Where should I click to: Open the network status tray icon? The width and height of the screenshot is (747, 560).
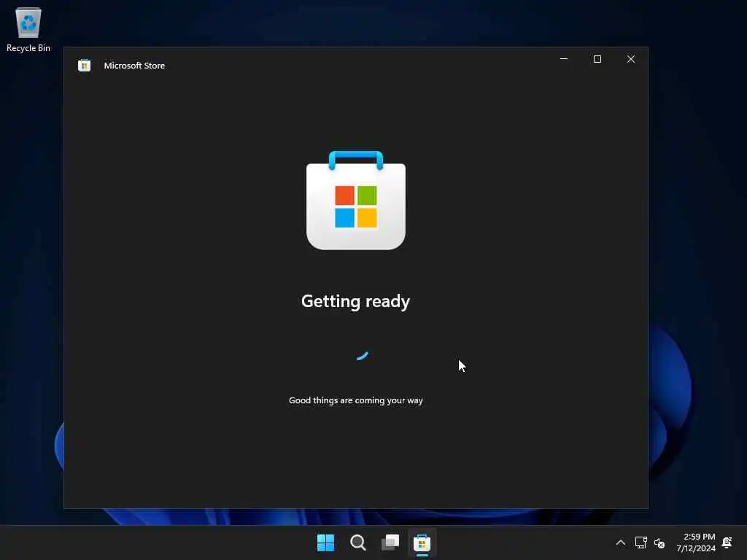[640, 542]
